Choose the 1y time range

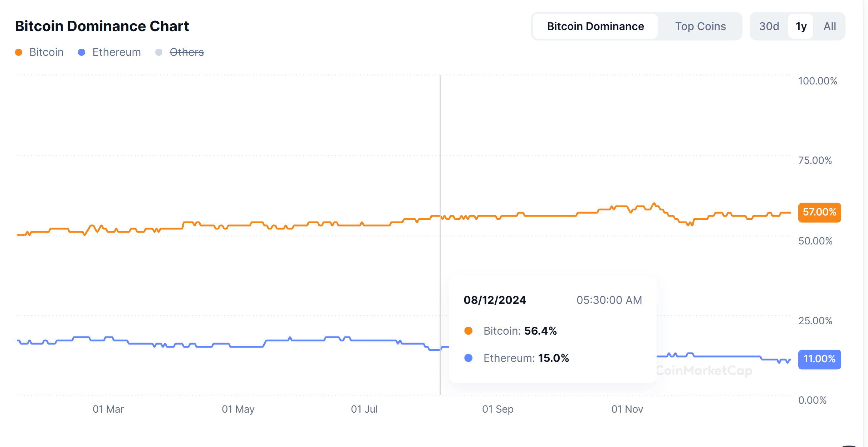pyautogui.click(x=801, y=26)
